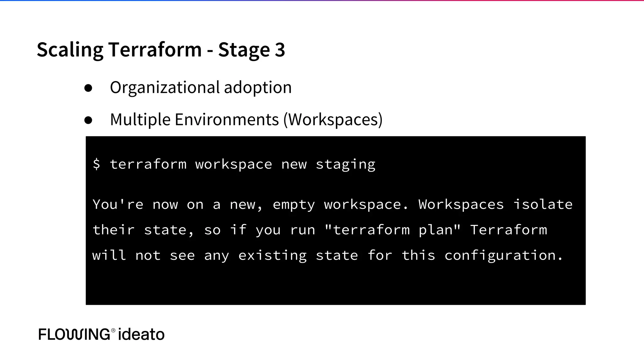Click the FLOWING logo text
This screenshot has height=362, width=644.
click(x=75, y=334)
